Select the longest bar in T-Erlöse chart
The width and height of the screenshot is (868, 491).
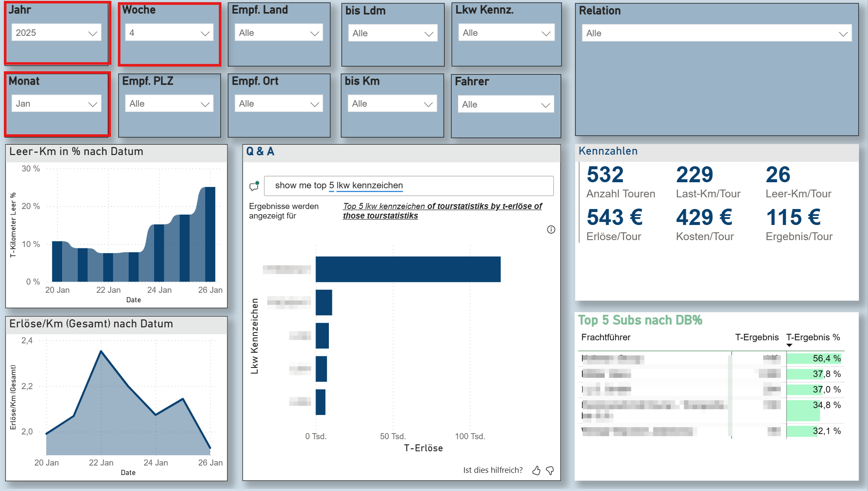point(408,269)
